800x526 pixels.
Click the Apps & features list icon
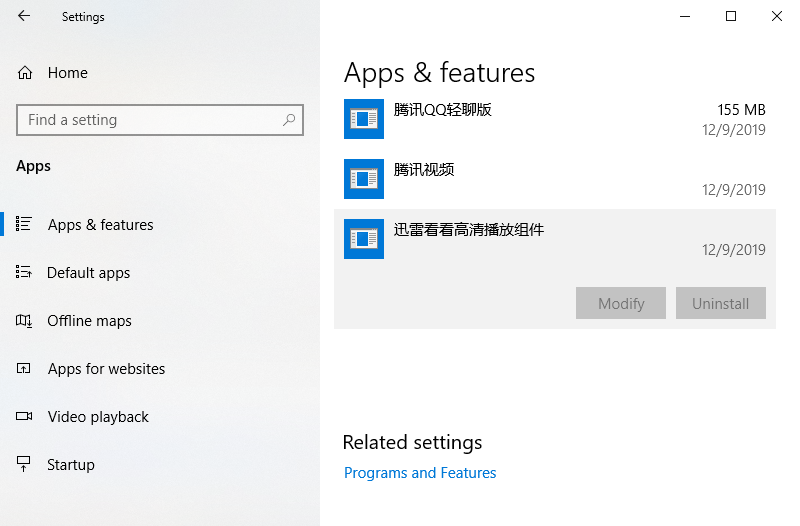click(23, 224)
